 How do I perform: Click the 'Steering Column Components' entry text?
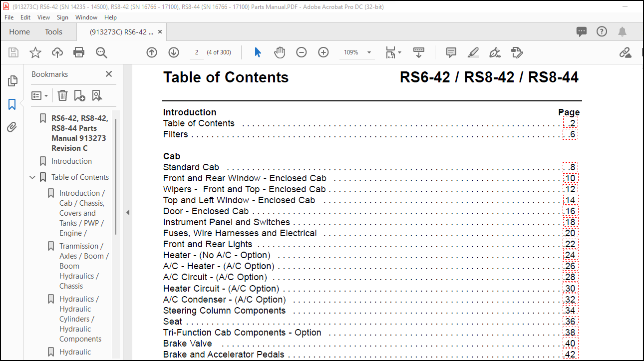coord(225,311)
